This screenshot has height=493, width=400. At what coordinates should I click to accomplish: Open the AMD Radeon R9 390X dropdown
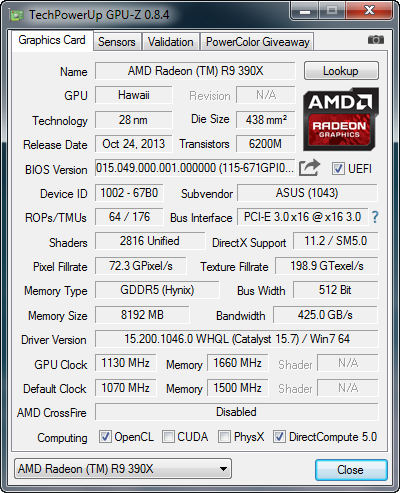[123, 469]
